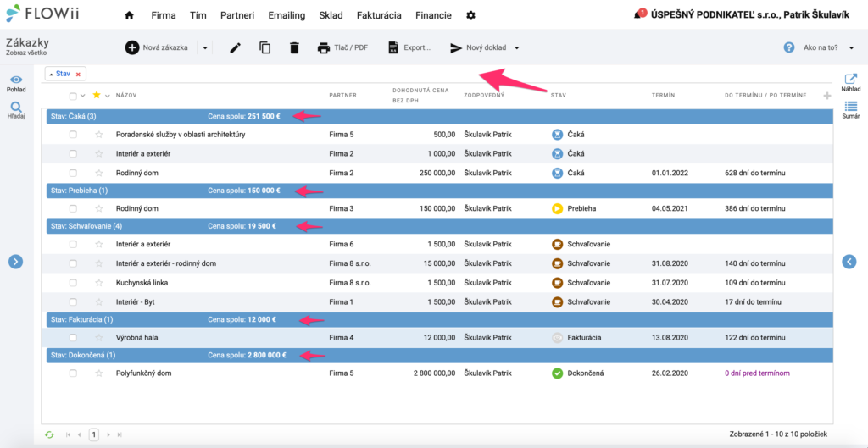Sort by the Termín column header

coord(663,96)
